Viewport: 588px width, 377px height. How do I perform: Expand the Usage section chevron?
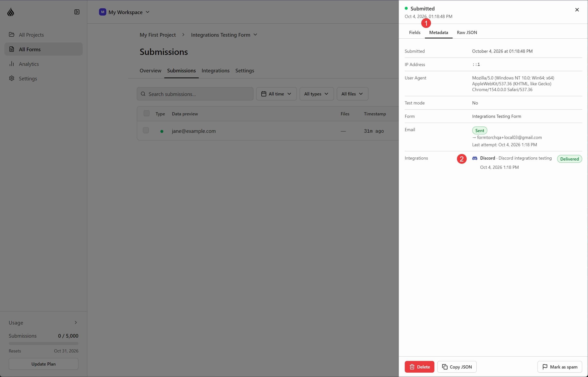(x=76, y=322)
